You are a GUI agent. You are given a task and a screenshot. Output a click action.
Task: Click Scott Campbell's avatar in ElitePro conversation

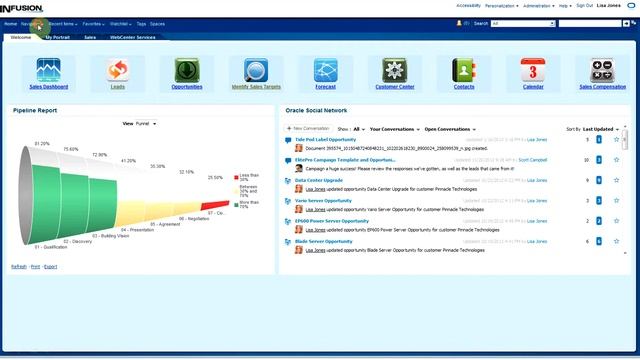click(299, 168)
